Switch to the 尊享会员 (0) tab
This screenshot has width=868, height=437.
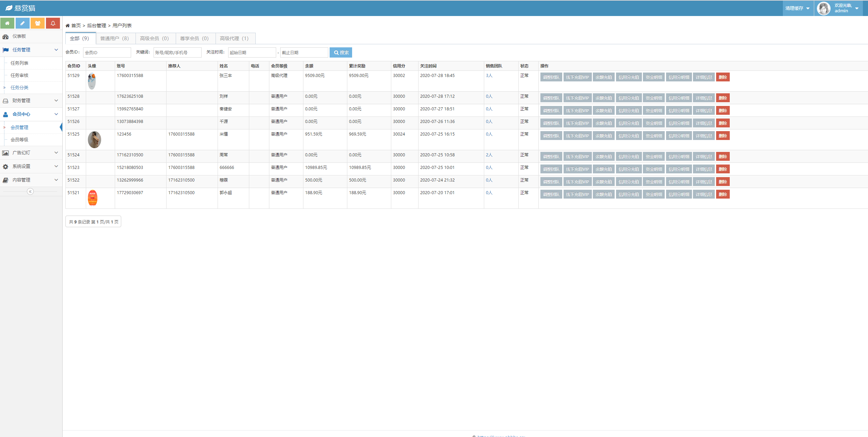pyautogui.click(x=195, y=38)
